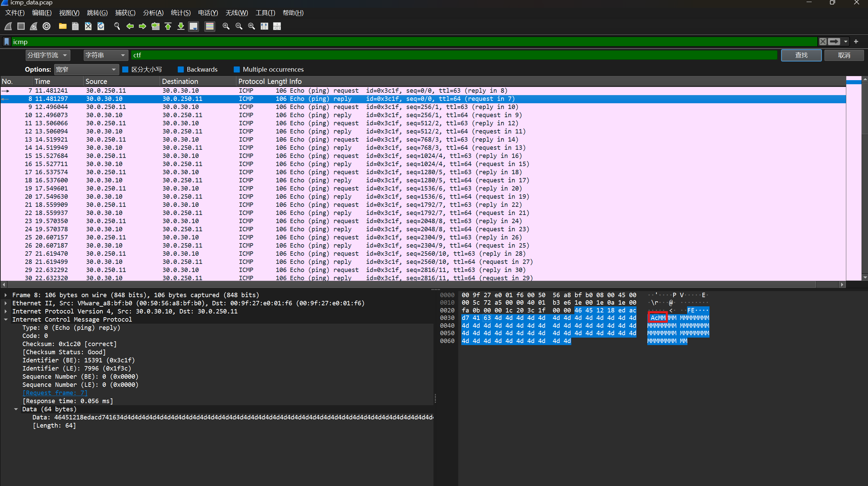Click the find packet magnifier icon
Image resolution: width=868 pixels, height=486 pixels.
click(x=117, y=26)
